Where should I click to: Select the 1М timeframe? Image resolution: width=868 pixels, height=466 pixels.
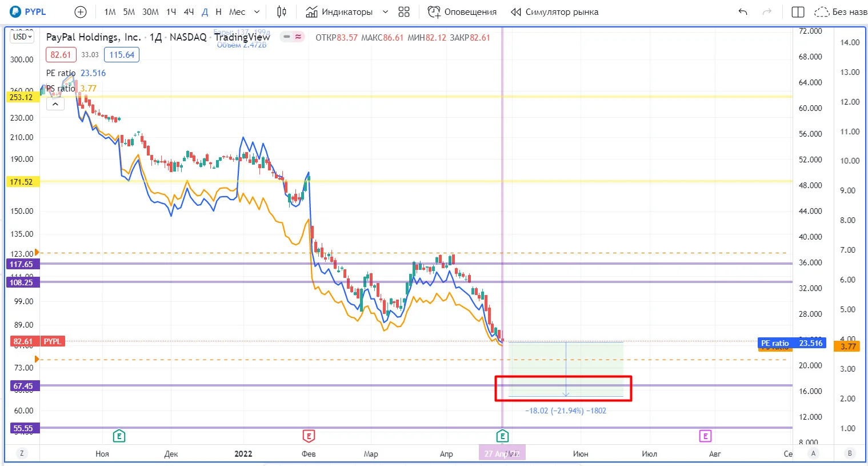[x=110, y=11]
